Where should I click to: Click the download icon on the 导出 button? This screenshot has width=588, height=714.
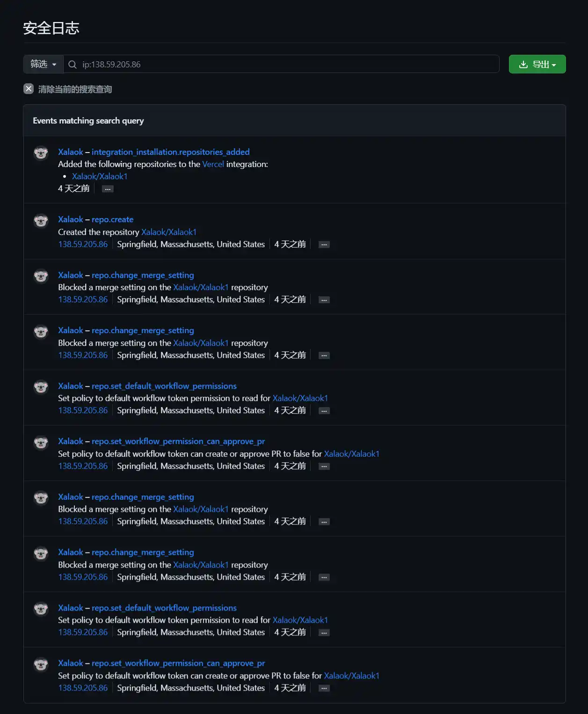tap(524, 64)
